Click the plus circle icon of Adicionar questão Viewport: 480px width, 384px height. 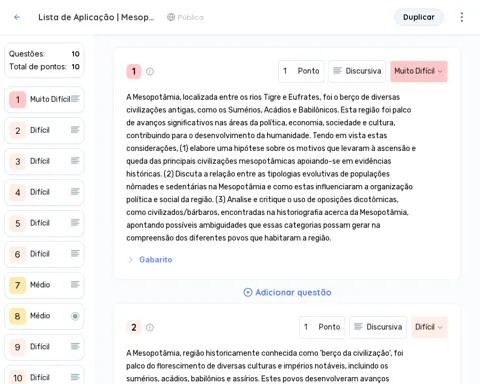[x=248, y=292]
